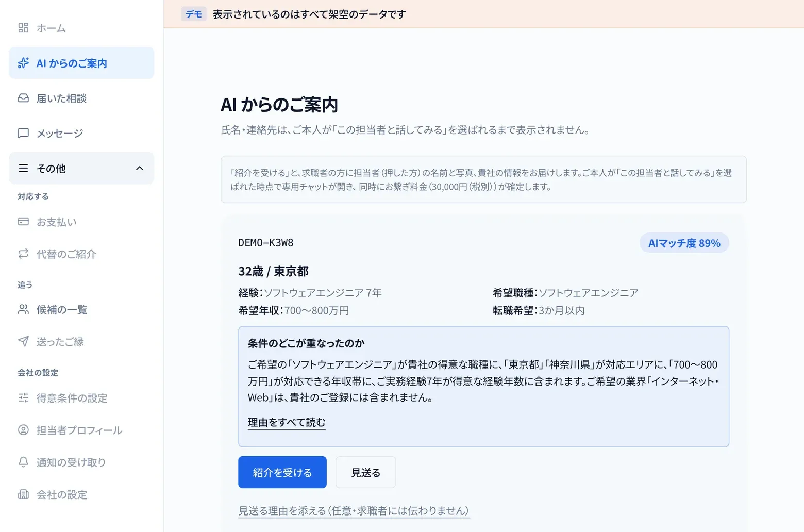
Task: Click the AI からのご案内 page title
Action: [279, 105]
